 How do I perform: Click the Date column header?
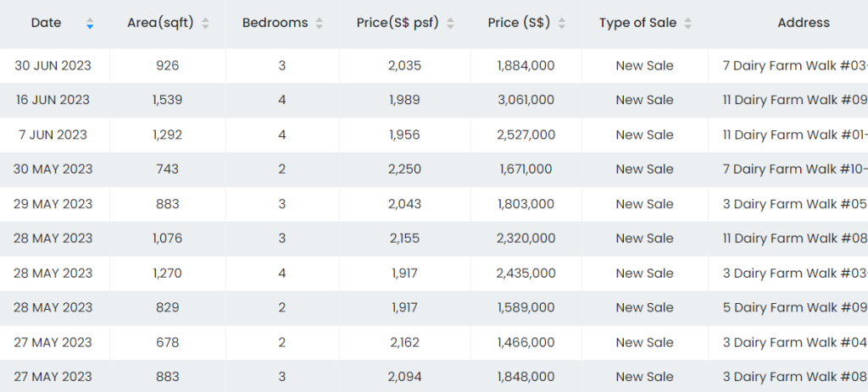pos(47,24)
